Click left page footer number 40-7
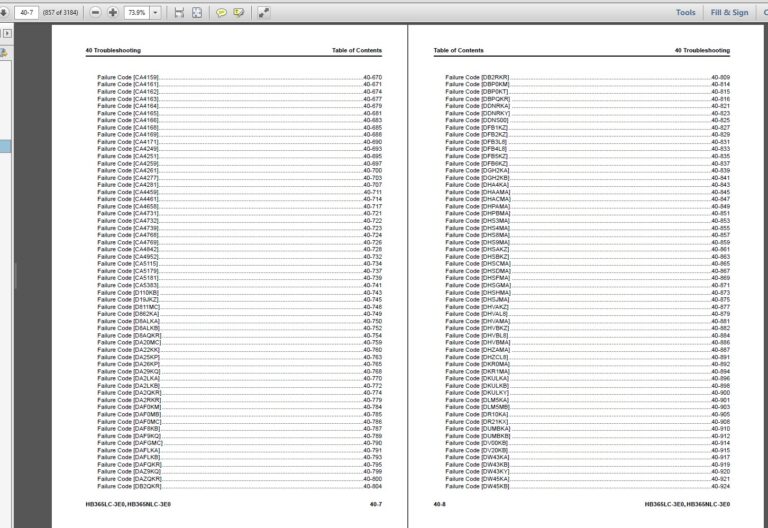Screen dimensions: 768x528 pos(376,504)
